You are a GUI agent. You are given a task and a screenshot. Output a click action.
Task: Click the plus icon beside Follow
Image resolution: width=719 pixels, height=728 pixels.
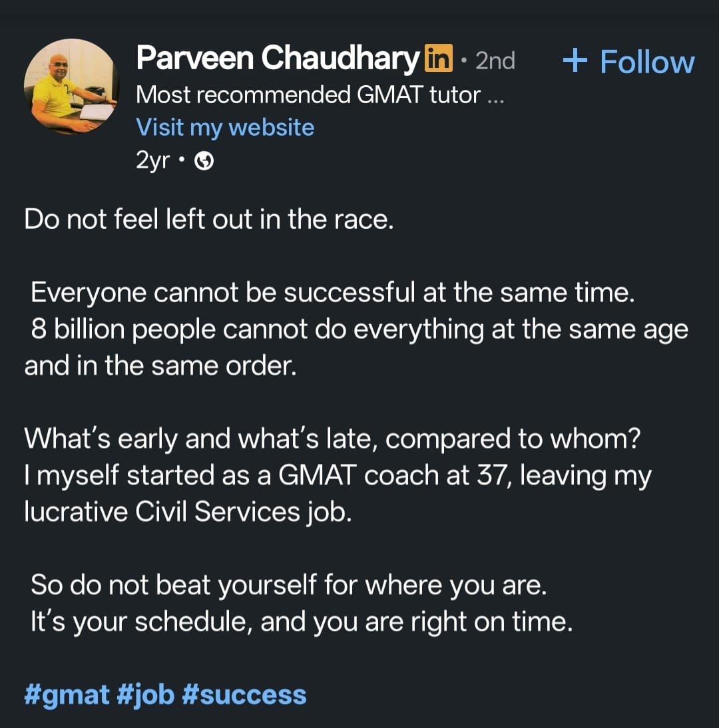pos(575,61)
